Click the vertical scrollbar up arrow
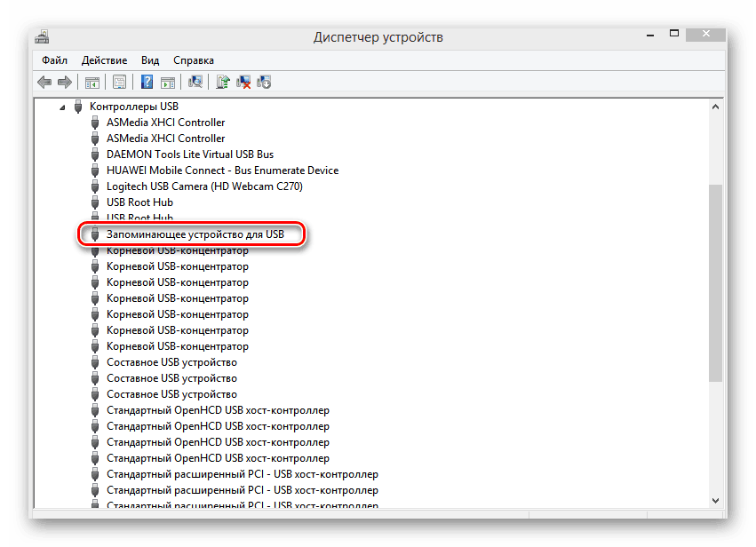The image size is (756, 547). (717, 107)
